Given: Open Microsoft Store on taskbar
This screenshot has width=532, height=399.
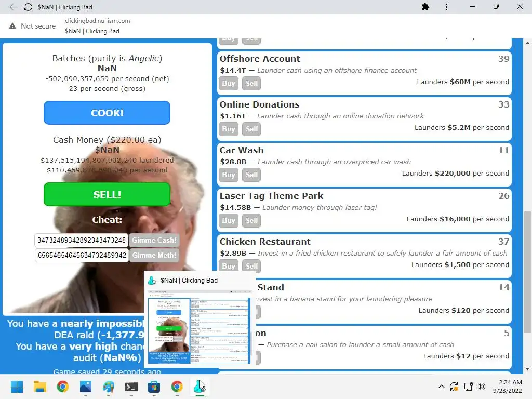Looking at the screenshot, I should coord(154,387).
